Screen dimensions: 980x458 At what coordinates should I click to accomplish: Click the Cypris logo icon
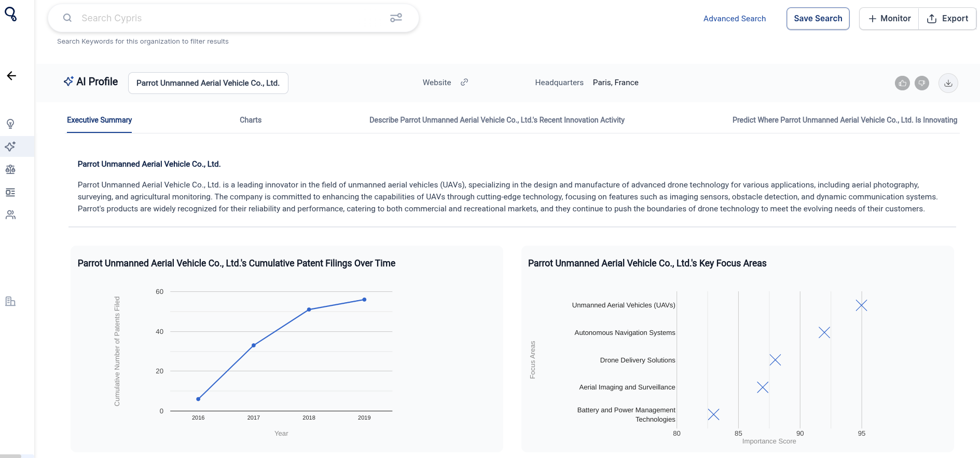[x=11, y=14]
